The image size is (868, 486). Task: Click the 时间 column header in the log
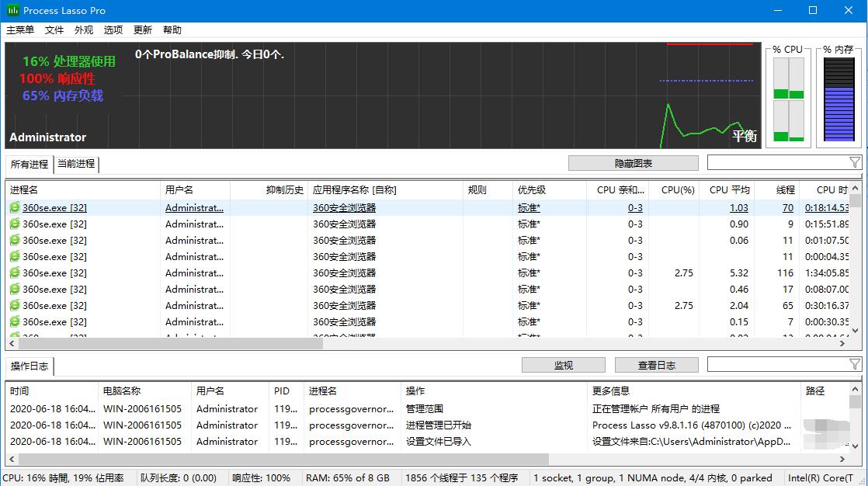(x=52, y=391)
